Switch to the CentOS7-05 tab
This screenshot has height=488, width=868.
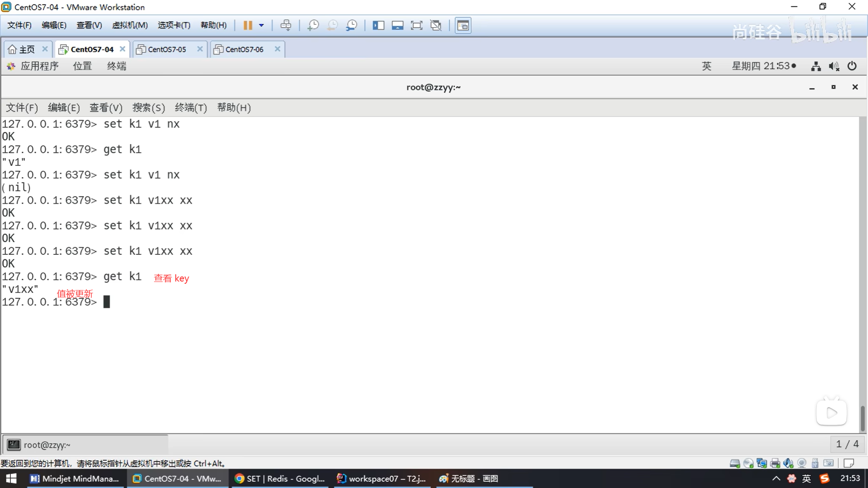tap(167, 49)
